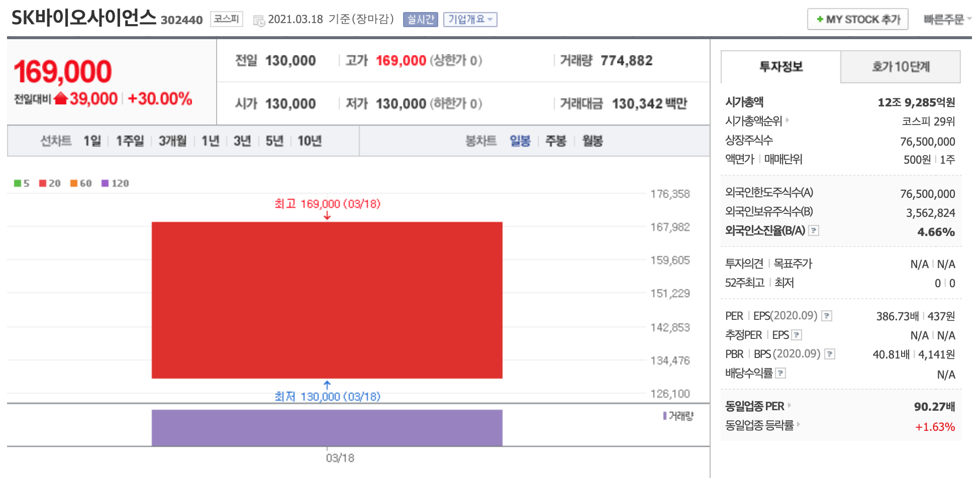Click the 외국인소진율 value 4.66%

coord(936,232)
